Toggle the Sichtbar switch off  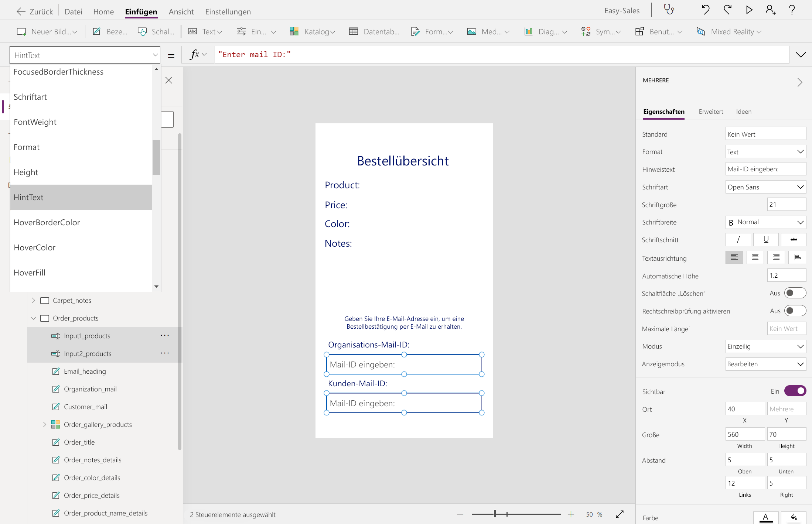[x=795, y=391]
